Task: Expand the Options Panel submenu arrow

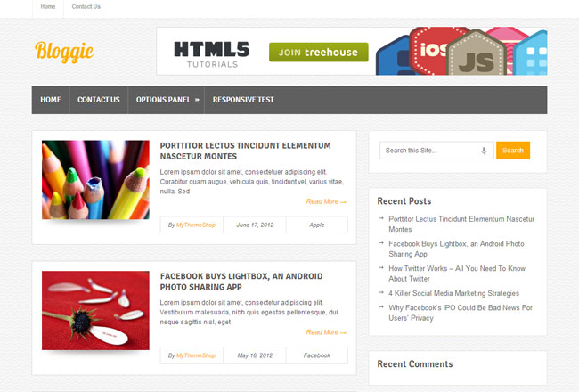Action: (x=197, y=100)
